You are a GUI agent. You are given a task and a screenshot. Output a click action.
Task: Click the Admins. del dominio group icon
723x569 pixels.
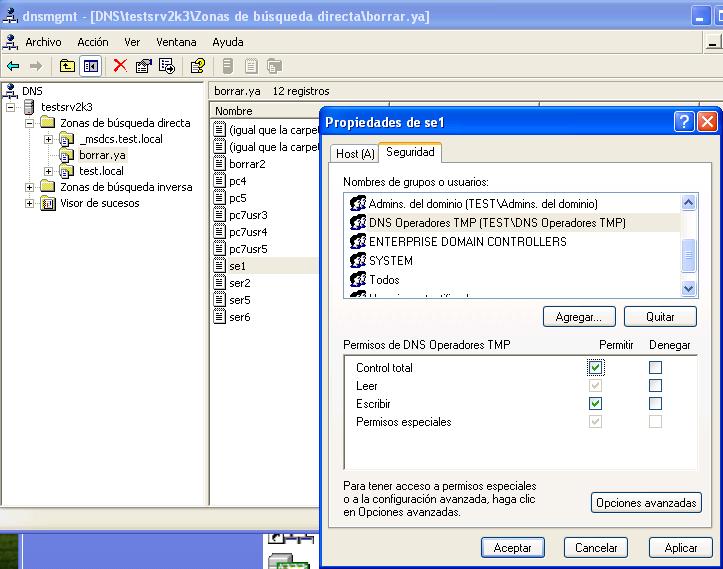coord(358,203)
